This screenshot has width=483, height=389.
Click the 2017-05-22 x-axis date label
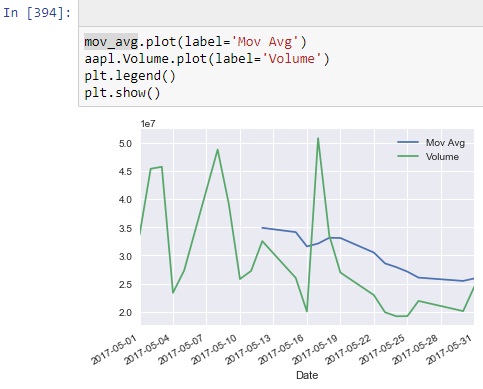coord(348,350)
